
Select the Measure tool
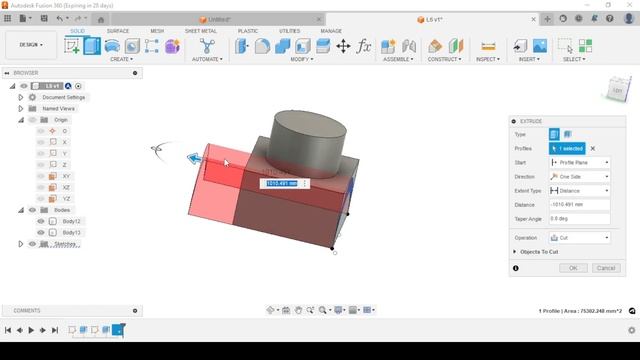488,46
